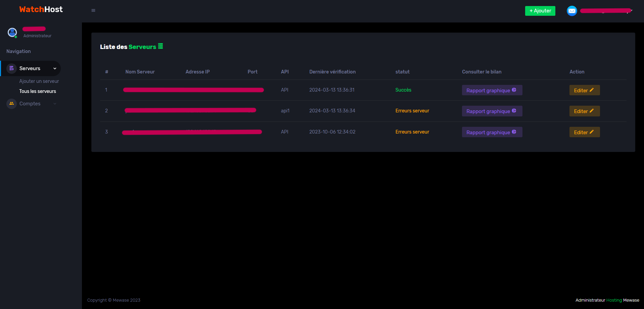Open the user account dropdown arrow
The width and height of the screenshot is (644, 309).
click(632, 11)
